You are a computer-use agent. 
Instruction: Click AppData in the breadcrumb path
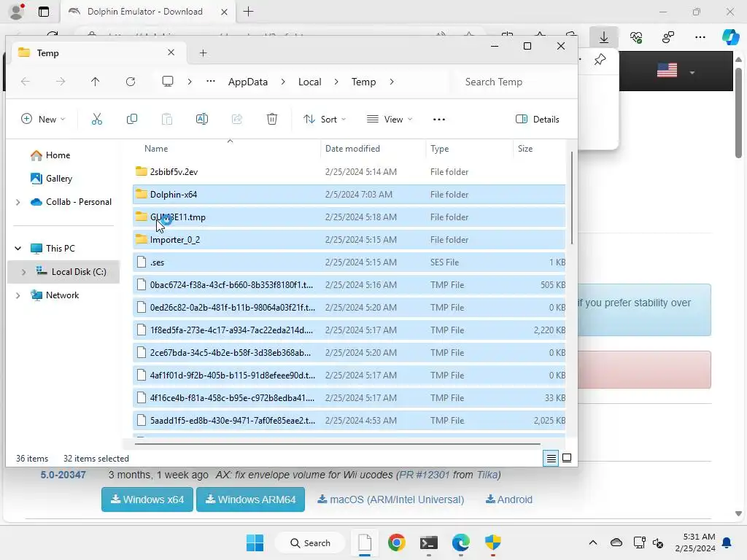coord(248,82)
